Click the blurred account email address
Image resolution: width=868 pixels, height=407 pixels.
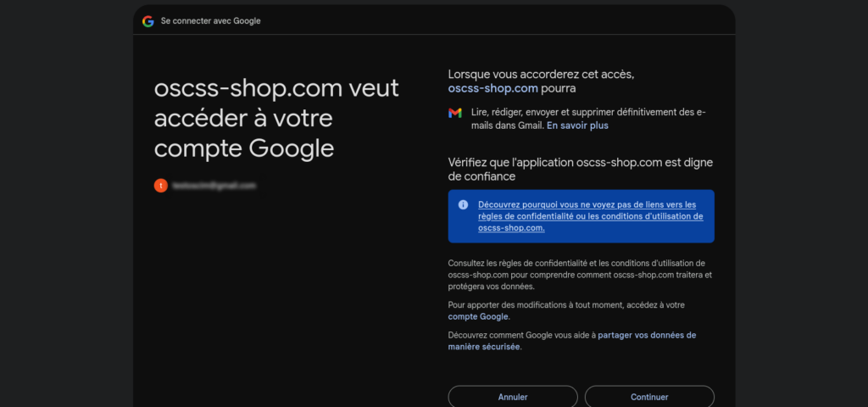click(x=214, y=185)
